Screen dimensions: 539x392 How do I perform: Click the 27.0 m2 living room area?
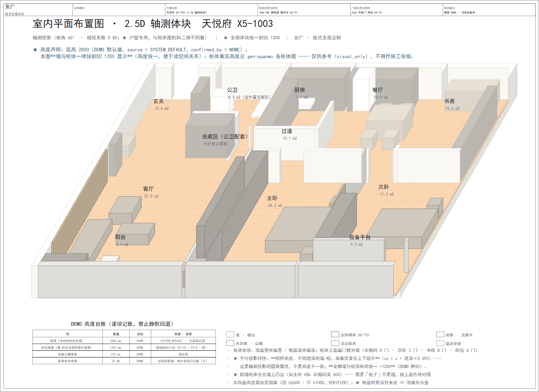pyautogui.click(x=151, y=196)
